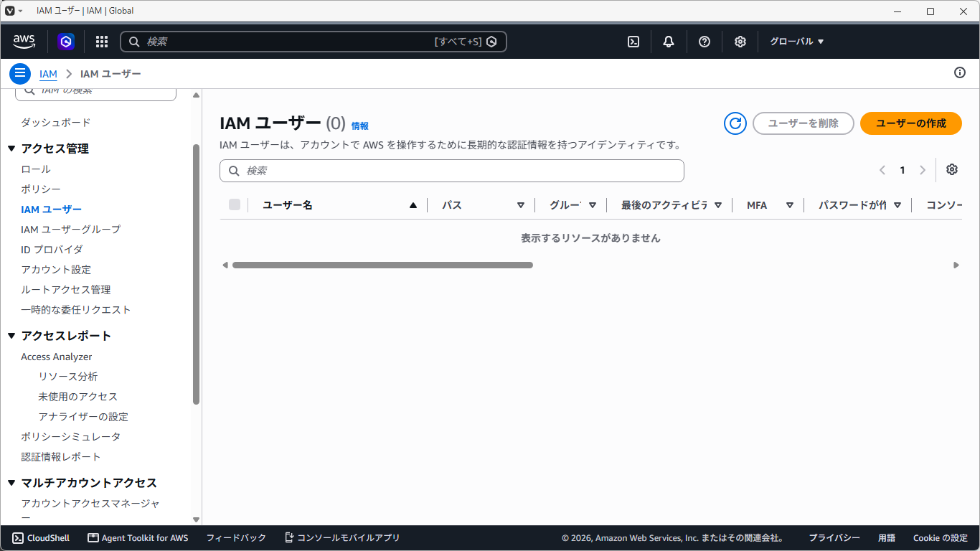980x551 pixels.
Task: Open CloudShell in the footer
Action: point(41,538)
